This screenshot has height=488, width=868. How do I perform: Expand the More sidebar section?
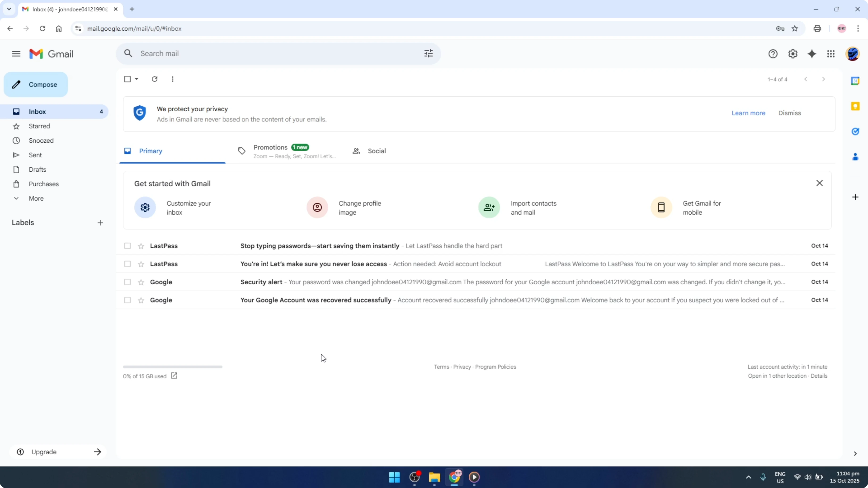[x=36, y=198]
